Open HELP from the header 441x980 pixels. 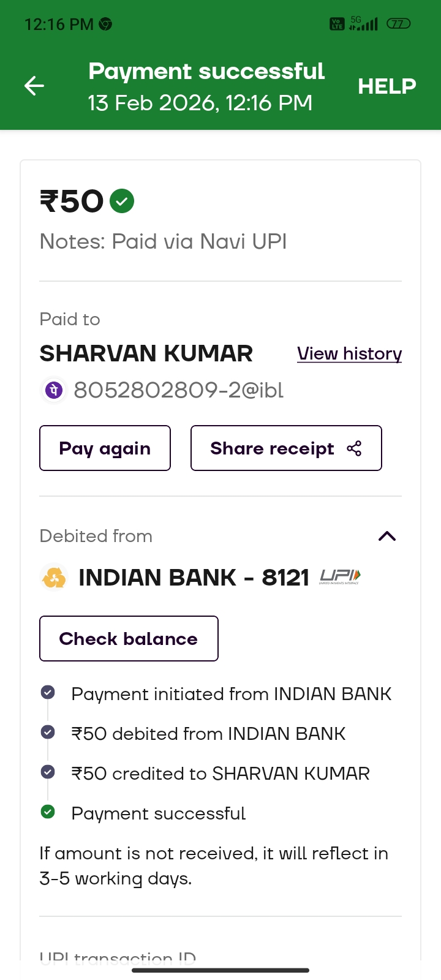tap(386, 86)
